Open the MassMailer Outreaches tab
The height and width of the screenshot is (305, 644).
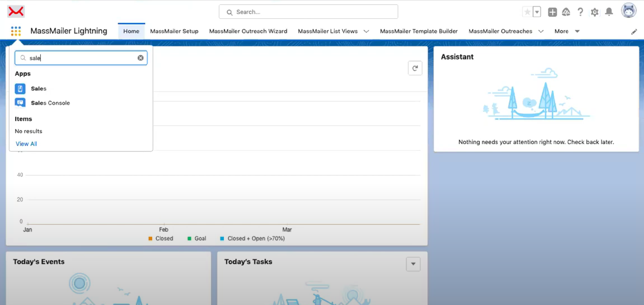point(500,31)
